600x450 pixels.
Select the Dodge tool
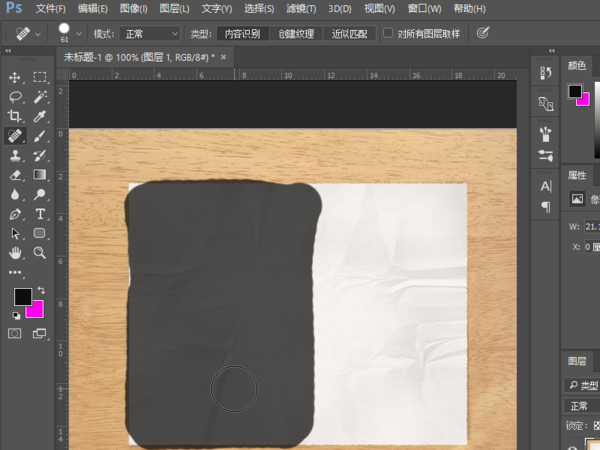point(39,194)
